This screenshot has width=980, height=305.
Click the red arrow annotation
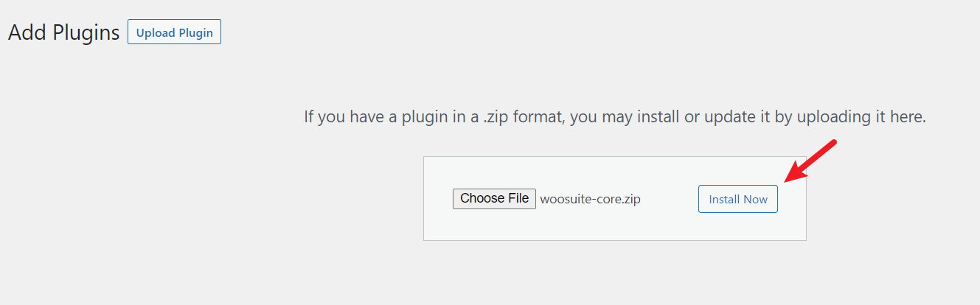(810, 161)
